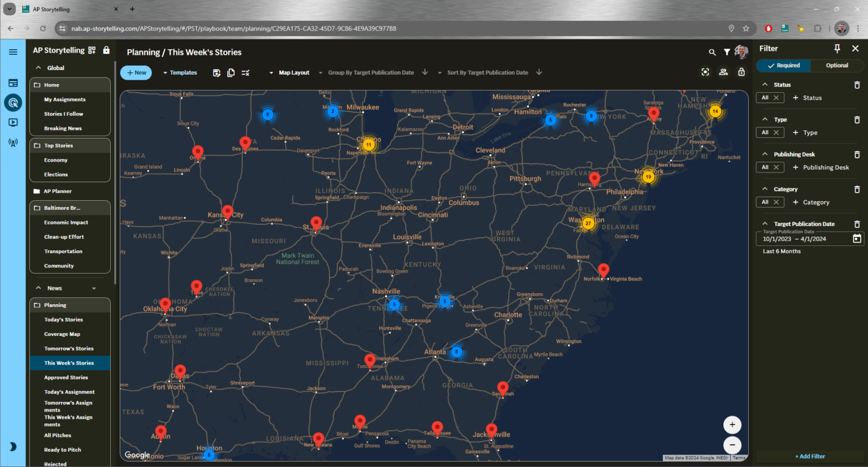Open the Map Layout dropdown
Viewport: 868px width, 467px height.
[x=290, y=72]
